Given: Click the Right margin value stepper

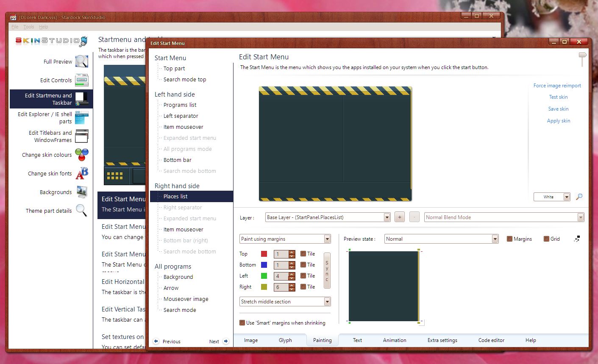Looking at the screenshot, I should [292, 287].
